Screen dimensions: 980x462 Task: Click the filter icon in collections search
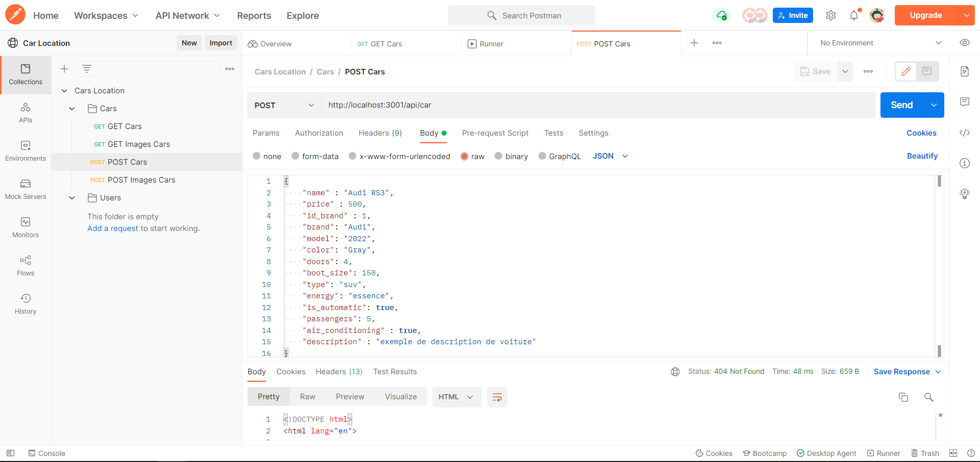pos(87,69)
